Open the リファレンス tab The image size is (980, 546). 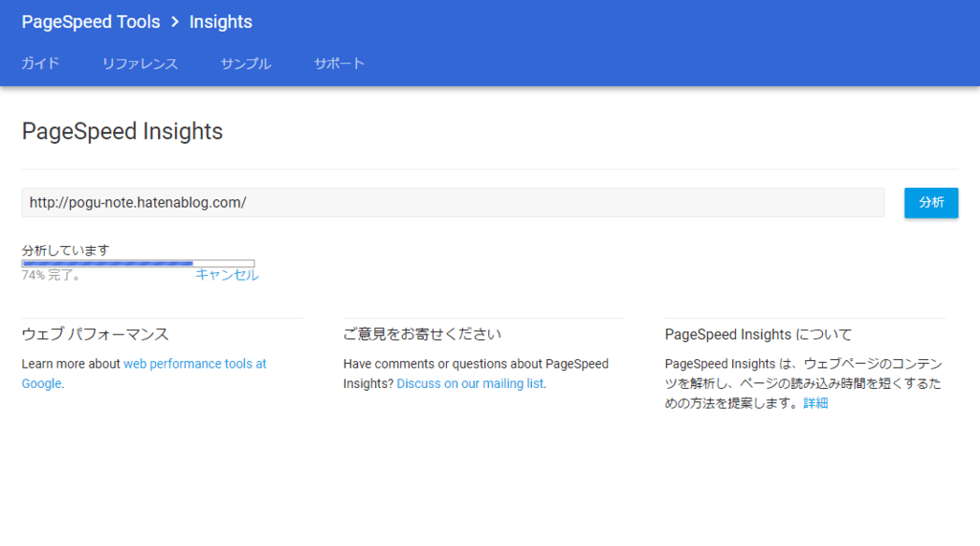(x=140, y=63)
